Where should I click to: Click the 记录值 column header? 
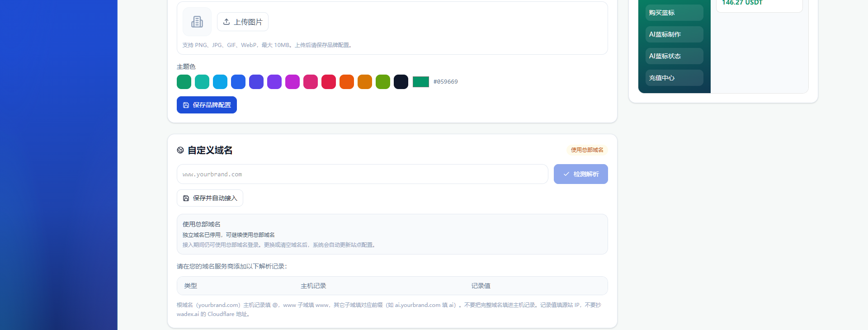(x=481, y=286)
